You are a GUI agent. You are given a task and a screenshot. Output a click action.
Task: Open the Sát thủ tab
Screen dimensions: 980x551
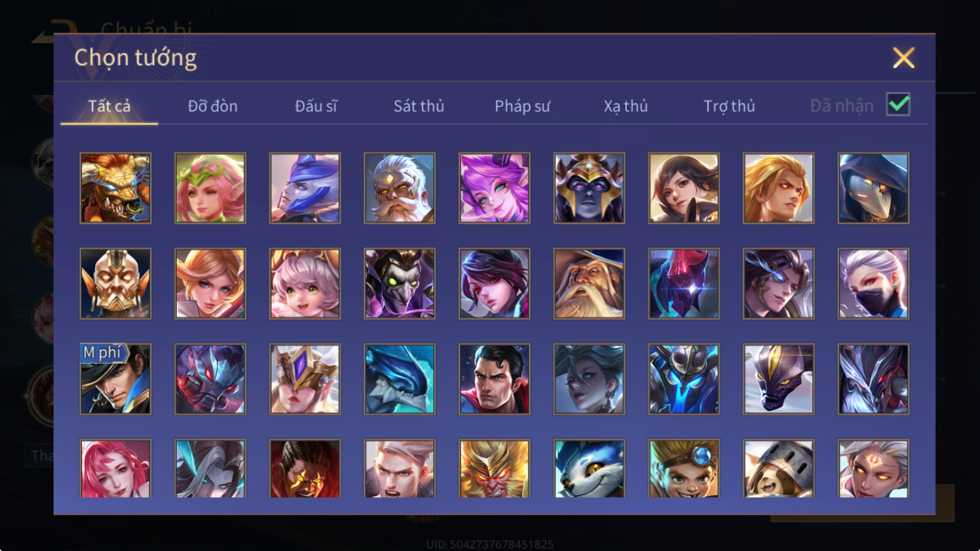click(x=419, y=106)
